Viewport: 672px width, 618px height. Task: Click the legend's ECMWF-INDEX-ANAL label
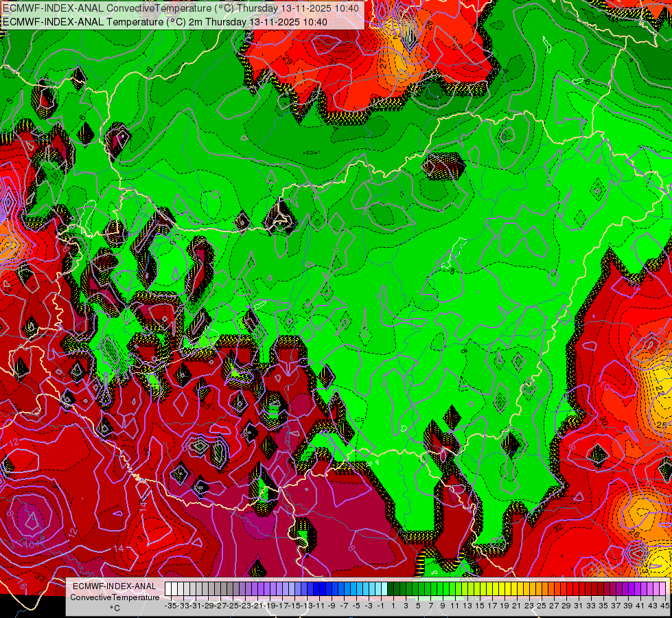click(115, 586)
